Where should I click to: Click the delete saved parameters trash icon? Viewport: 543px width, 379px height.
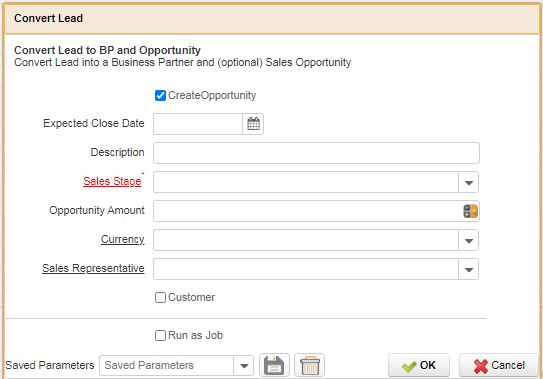[x=310, y=365]
